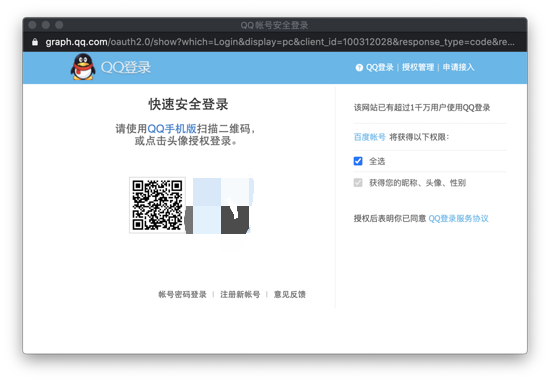Click the minimize window button
The height and width of the screenshot is (382, 550).
[46, 25]
